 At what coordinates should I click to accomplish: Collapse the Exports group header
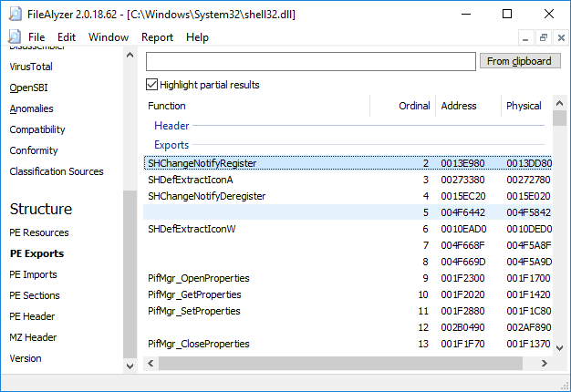coord(171,145)
